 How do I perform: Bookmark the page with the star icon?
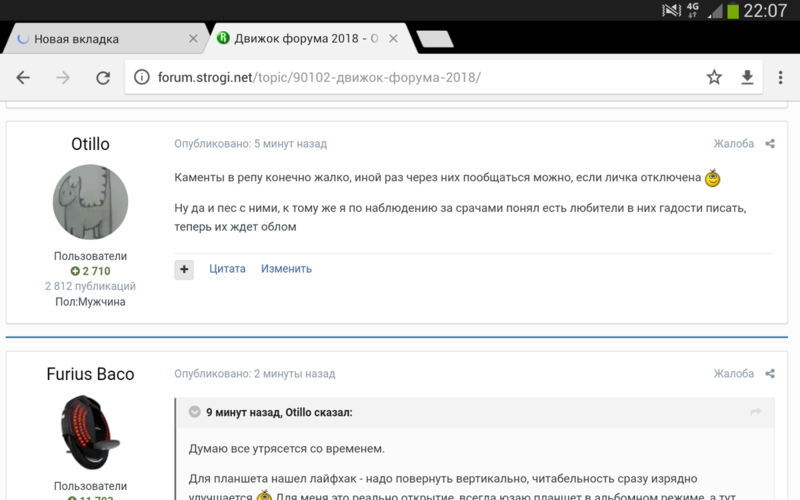click(714, 77)
